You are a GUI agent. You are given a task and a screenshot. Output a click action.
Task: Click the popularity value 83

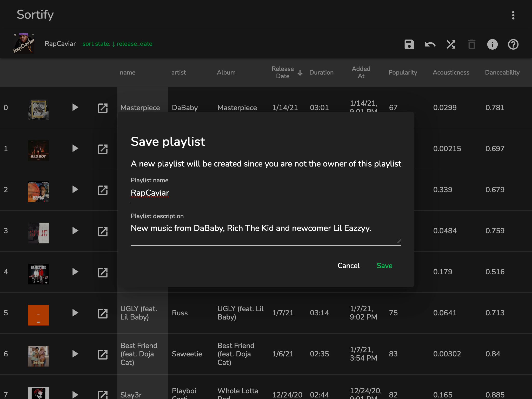393,354
